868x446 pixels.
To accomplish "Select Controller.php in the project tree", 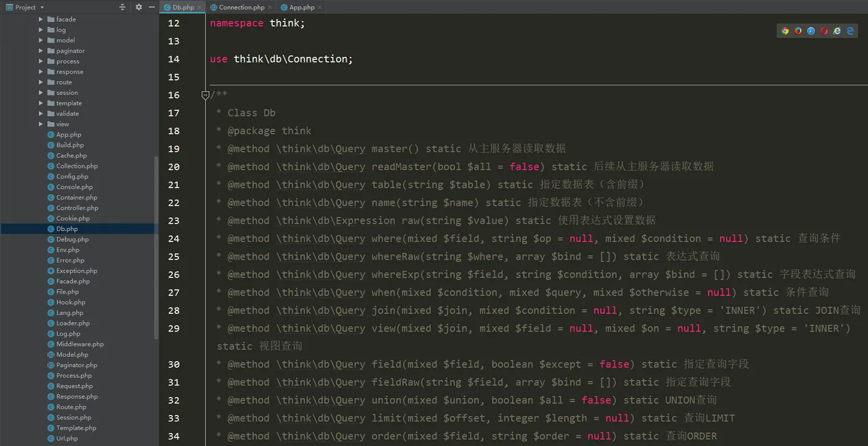I will click(73, 208).
